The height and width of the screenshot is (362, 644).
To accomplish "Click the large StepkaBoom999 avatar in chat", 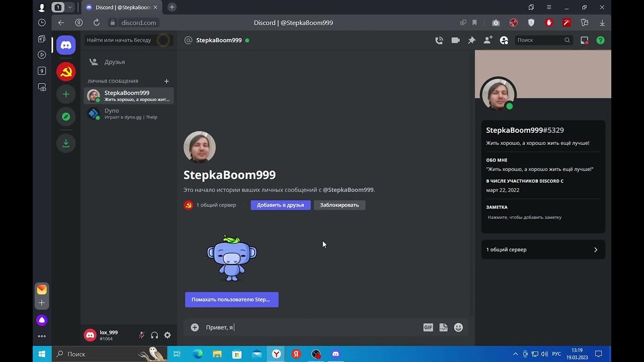I will tap(200, 147).
